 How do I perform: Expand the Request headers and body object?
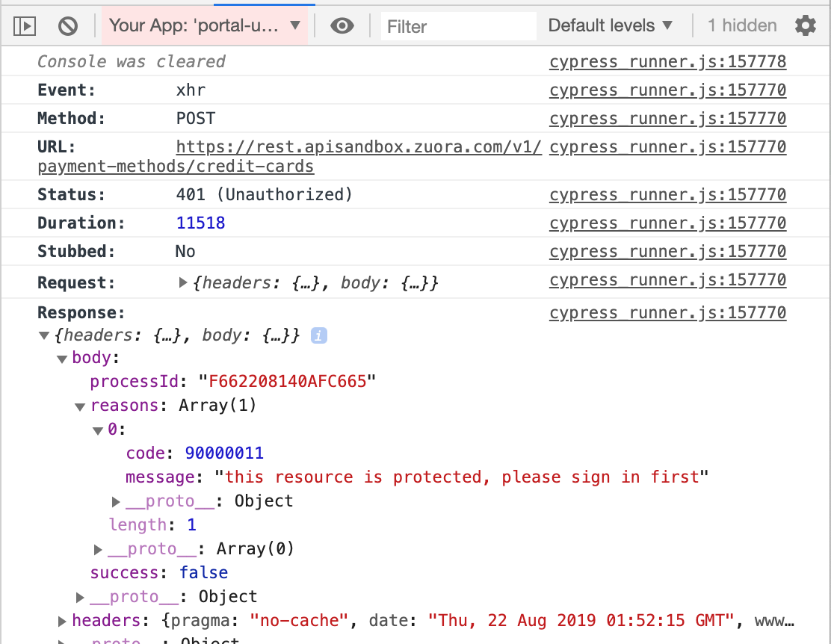[x=183, y=282]
